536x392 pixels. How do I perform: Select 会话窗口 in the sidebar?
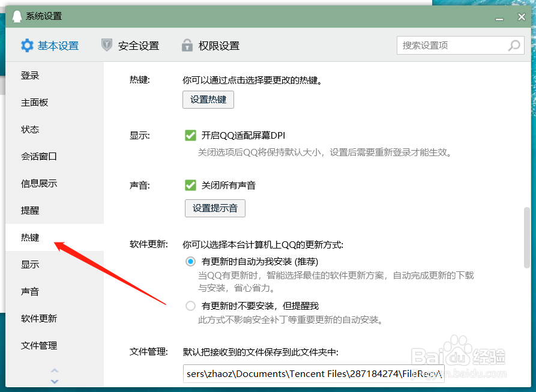[55, 157]
